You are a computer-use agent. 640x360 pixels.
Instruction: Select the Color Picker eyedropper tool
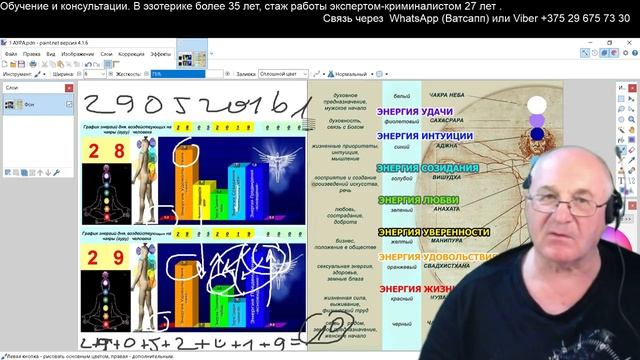pyautogui.click(x=631, y=160)
